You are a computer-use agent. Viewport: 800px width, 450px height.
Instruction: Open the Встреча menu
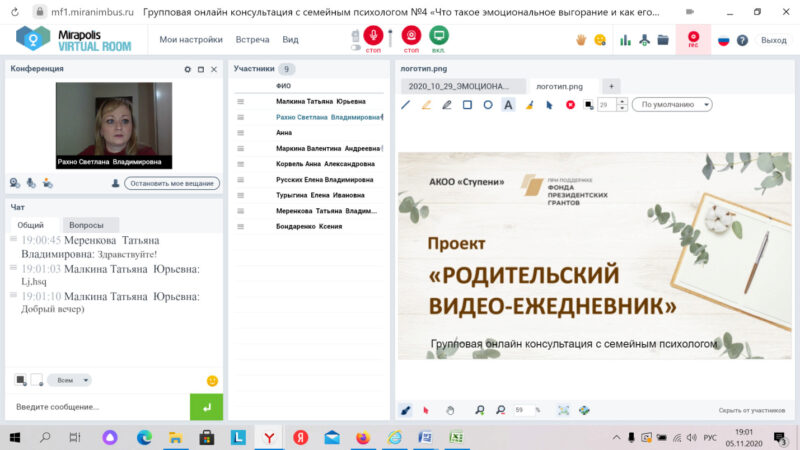tap(252, 39)
